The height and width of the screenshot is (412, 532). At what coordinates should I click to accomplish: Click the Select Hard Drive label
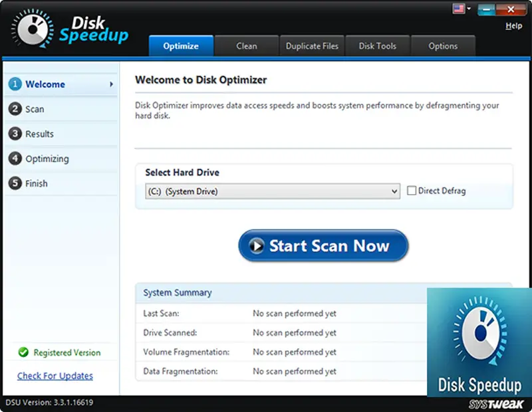click(182, 173)
